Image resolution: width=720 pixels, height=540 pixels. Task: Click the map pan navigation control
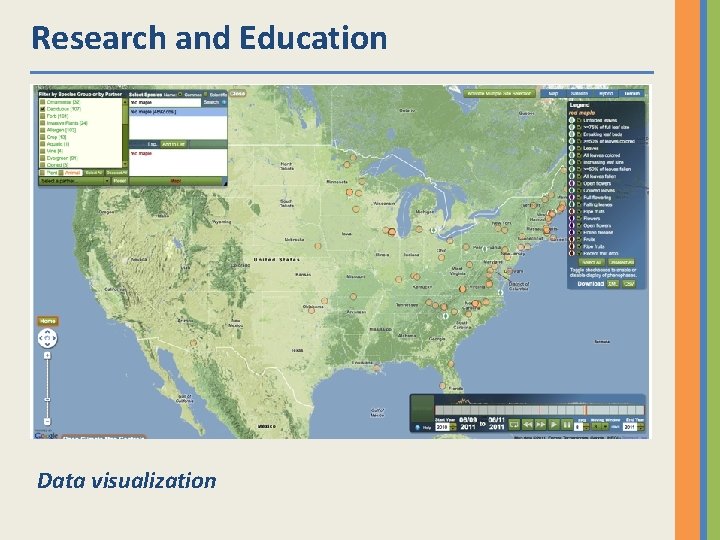pyautogui.click(x=47, y=338)
